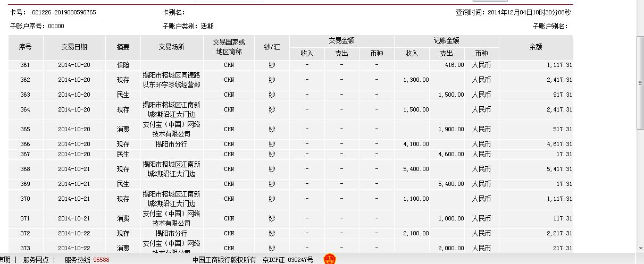Click the query time 2014年12月04日10时30分08秒
The height and width of the screenshot is (264, 644).
click(x=529, y=12)
